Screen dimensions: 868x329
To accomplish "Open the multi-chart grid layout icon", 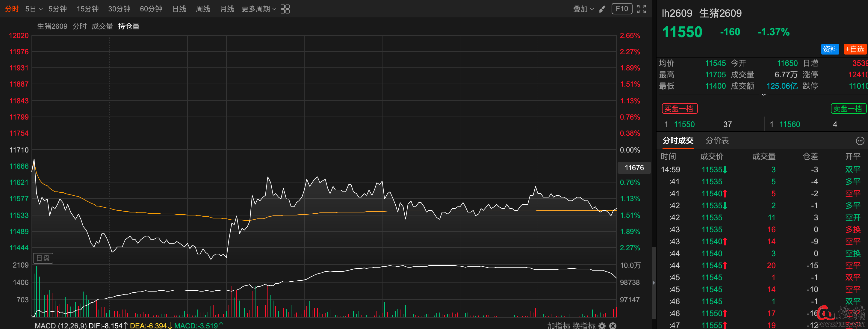I will tap(285, 9).
